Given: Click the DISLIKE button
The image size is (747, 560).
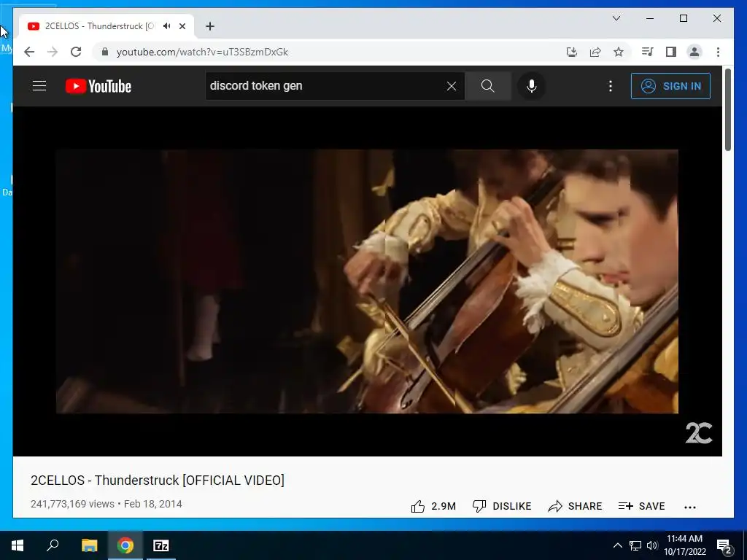Looking at the screenshot, I should pyautogui.click(x=502, y=506).
